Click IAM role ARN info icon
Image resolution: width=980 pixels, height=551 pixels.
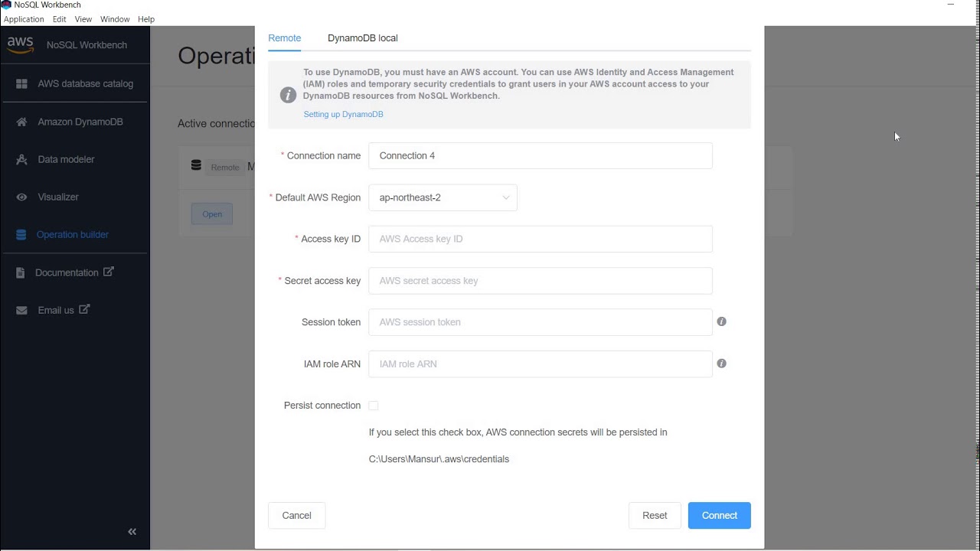[x=721, y=364]
